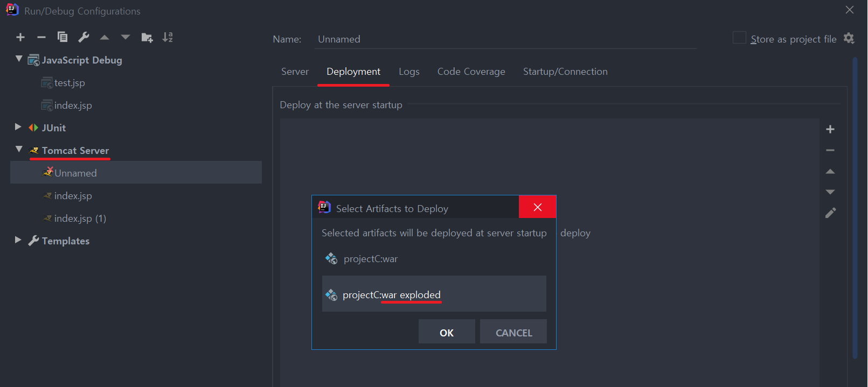Click the JUnit group icon
868x387 pixels.
click(x=33, y=128)
